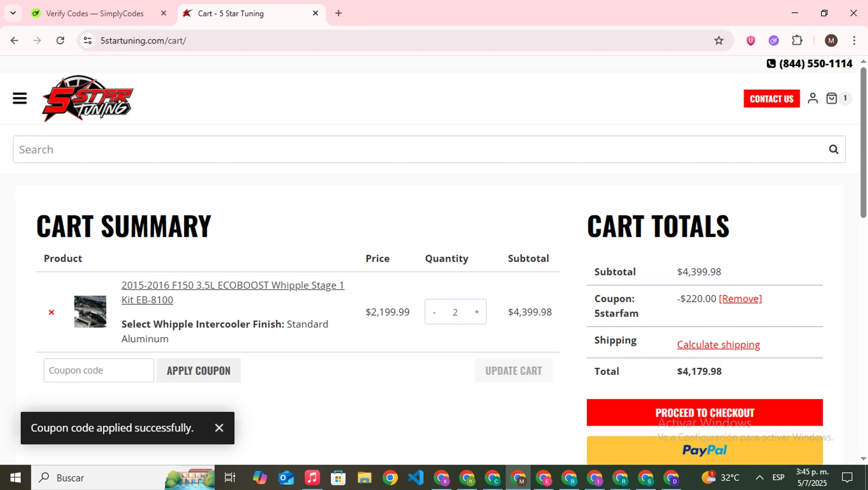Bookmark this page with star icon
Screen dimensions: 868x490
click(x=719, y=40)
